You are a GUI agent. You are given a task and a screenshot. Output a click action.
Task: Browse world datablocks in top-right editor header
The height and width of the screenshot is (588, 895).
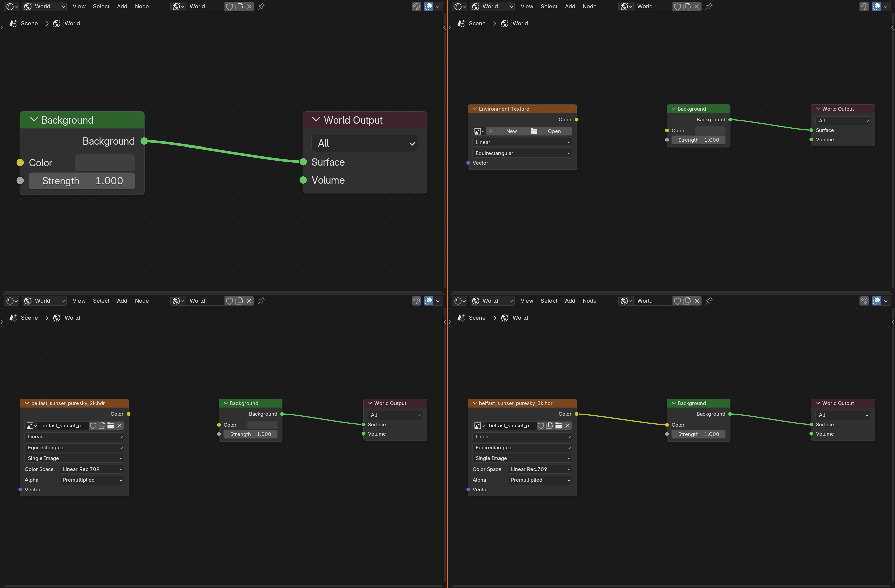[x=626, y=6]
